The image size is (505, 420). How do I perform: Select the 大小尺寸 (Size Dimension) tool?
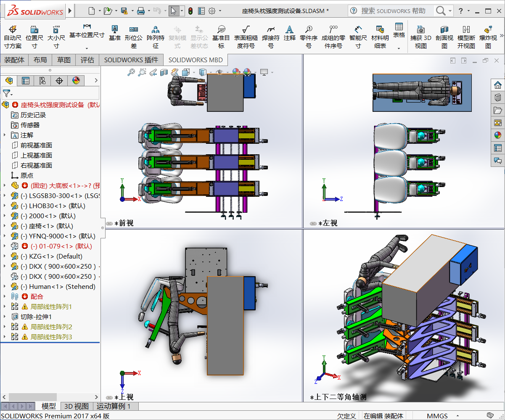click(x=56, y=37)
